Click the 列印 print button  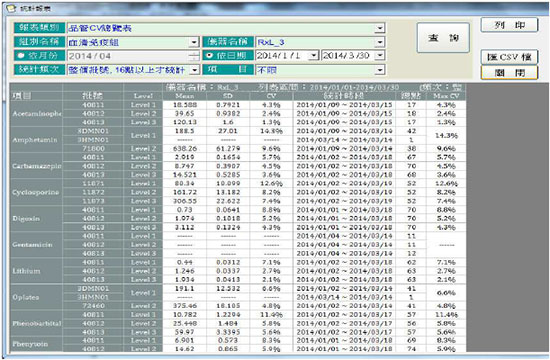click(x=509, y=25)
